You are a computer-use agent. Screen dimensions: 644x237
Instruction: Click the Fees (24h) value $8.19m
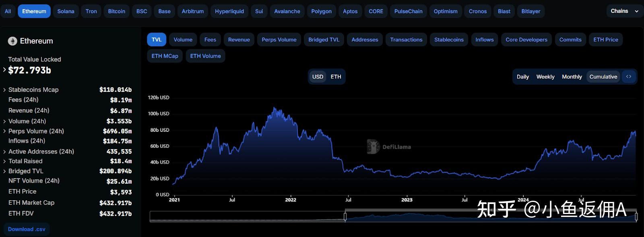coord(121,100)
